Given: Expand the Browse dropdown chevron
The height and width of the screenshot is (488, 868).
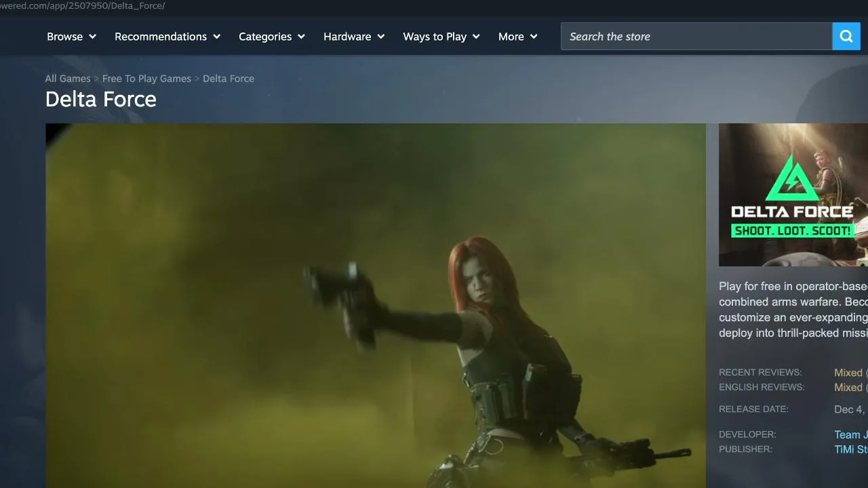Looking at the screenshot, I should (x=92, y=37).
